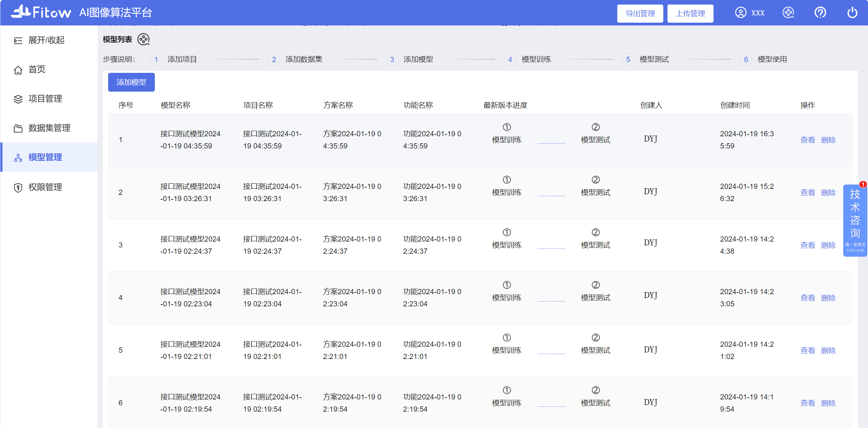
Task: Click 删除 for row 2
Action: [x=829, y=192]
